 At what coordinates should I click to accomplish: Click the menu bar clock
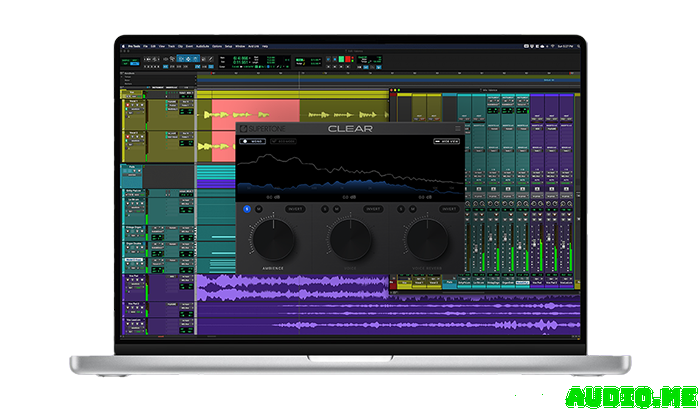[565, 46]
